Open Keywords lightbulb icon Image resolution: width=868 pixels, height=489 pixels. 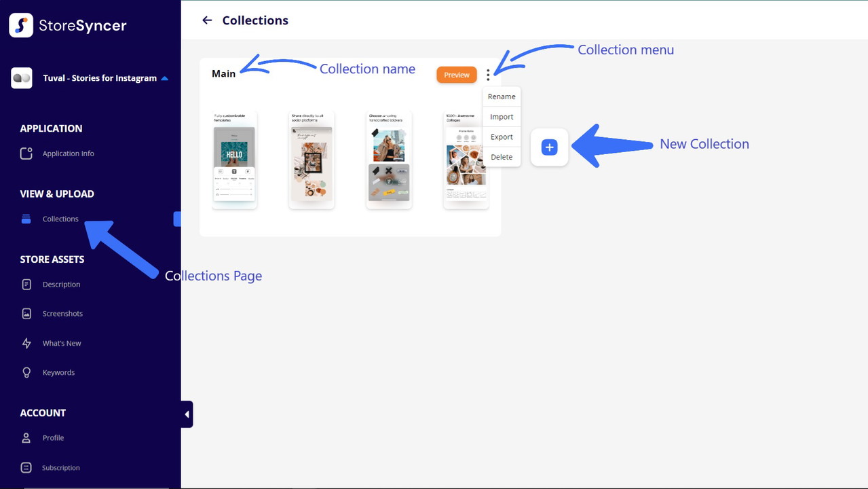26,372
